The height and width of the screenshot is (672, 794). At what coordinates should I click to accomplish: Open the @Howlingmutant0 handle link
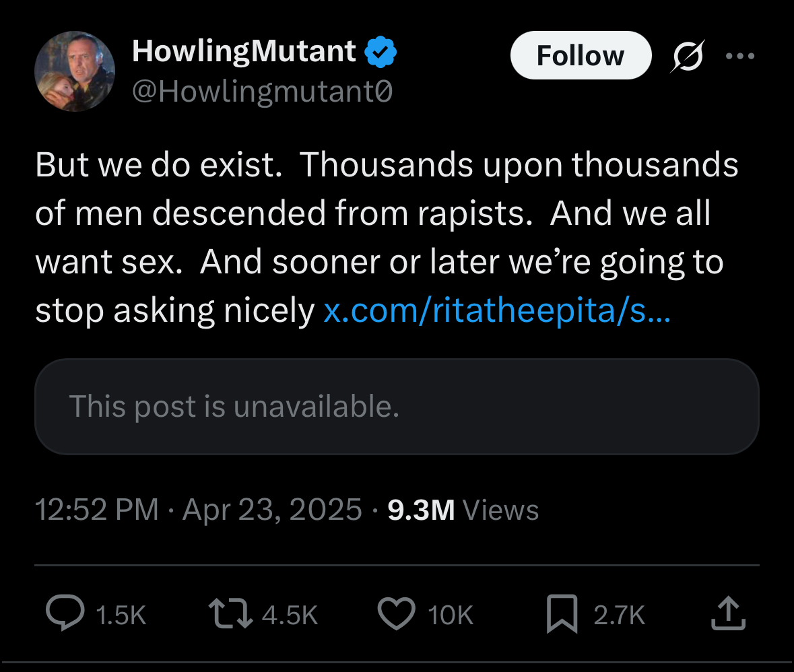[x=262, y=92]
